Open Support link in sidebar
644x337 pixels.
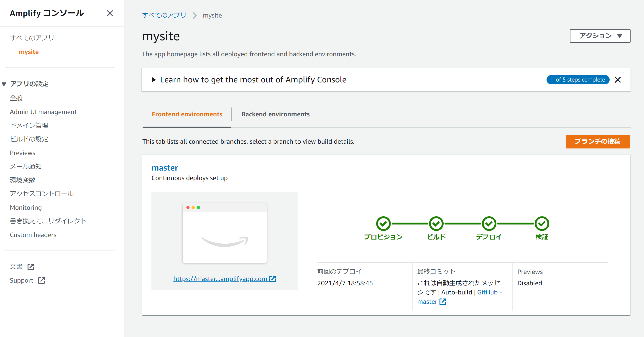(x=21, y=281)
